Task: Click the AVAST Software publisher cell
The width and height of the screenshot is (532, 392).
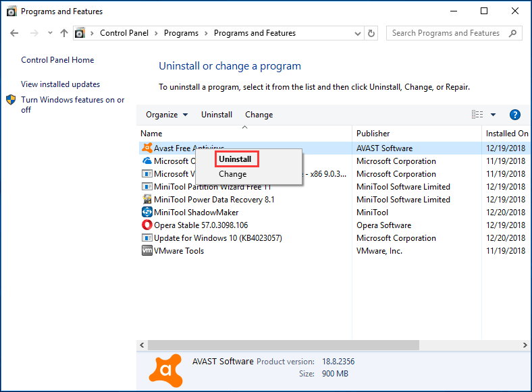Action: (384, 148)
